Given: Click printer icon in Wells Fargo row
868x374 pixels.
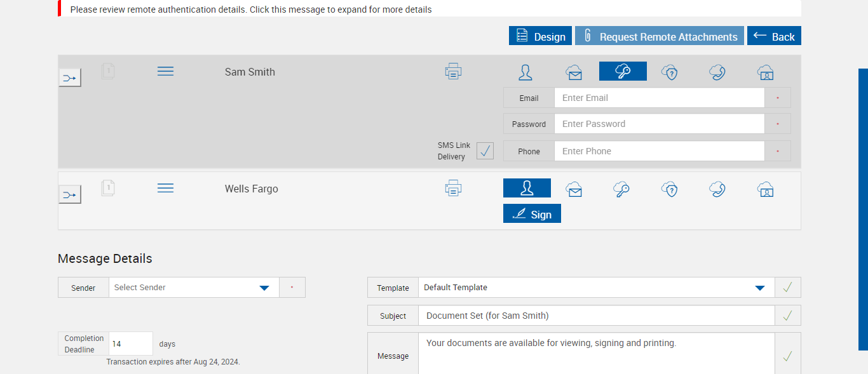Looking at the screenshot, I should coord(453,189).
